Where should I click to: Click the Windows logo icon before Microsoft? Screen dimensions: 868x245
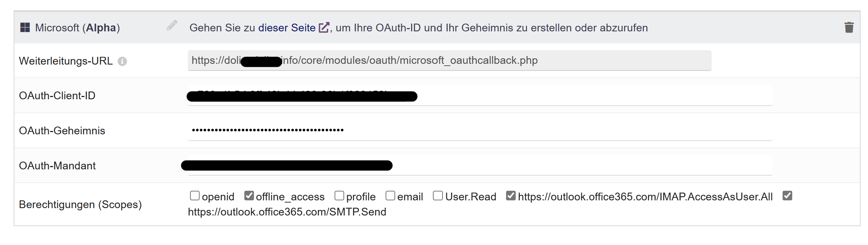(x=25, y=28)
